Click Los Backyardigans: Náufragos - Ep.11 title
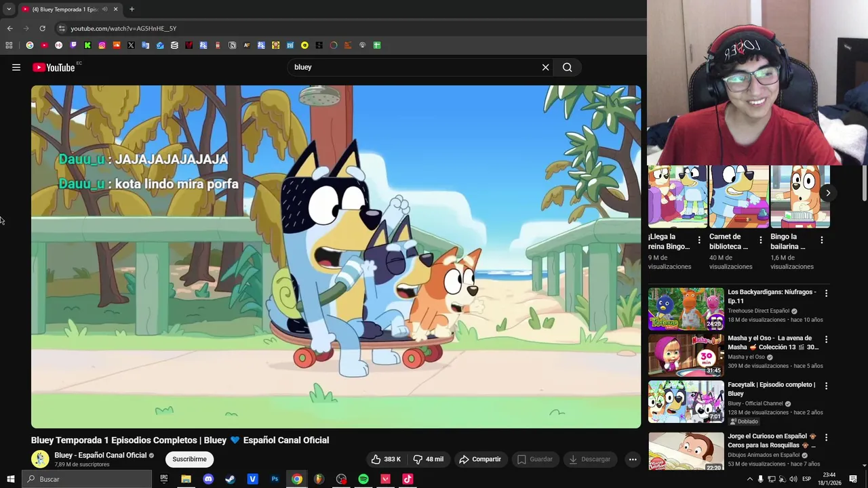Image resolution: width=868 pixels, height=488 pixels. (772, 296)
